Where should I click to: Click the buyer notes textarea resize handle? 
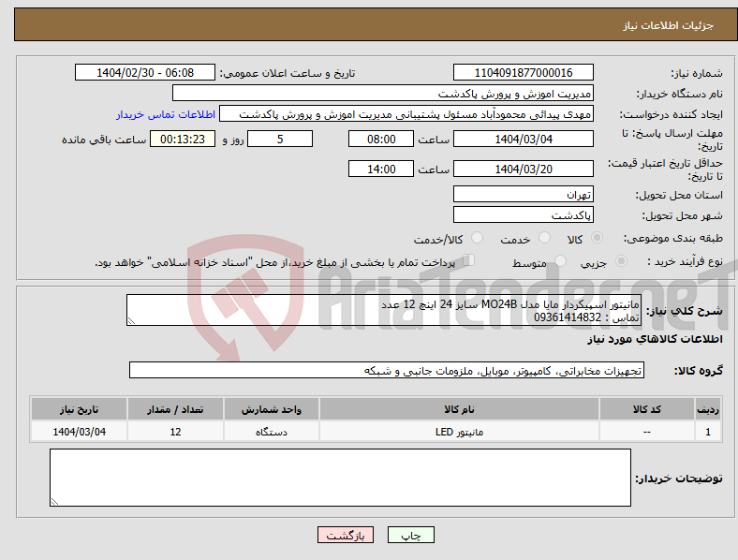point(54,502)
